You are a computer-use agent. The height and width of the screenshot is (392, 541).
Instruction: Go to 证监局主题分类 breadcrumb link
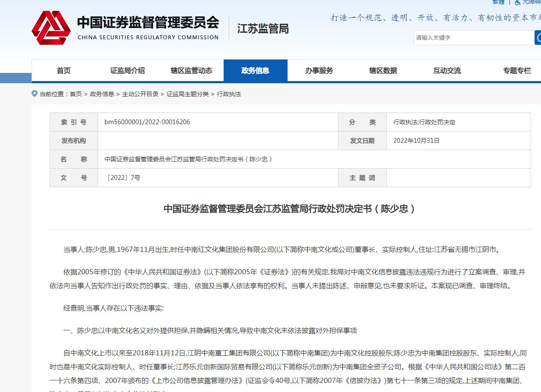tap(187, 94)
